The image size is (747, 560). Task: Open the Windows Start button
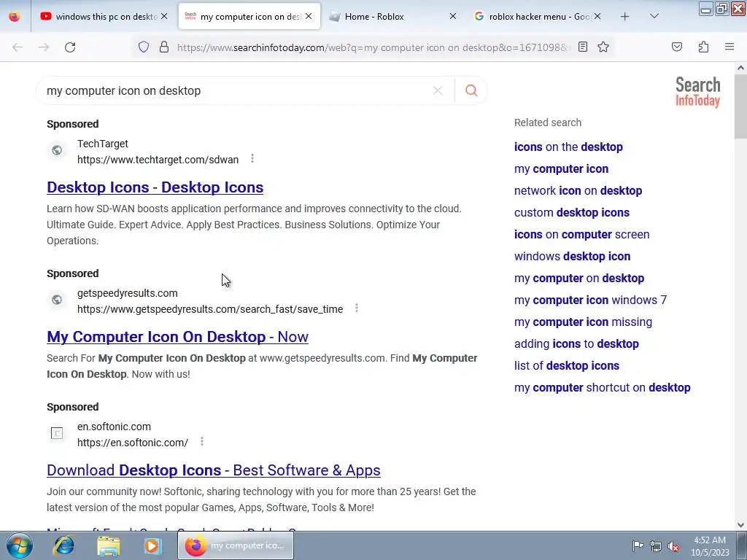[18, 545]
